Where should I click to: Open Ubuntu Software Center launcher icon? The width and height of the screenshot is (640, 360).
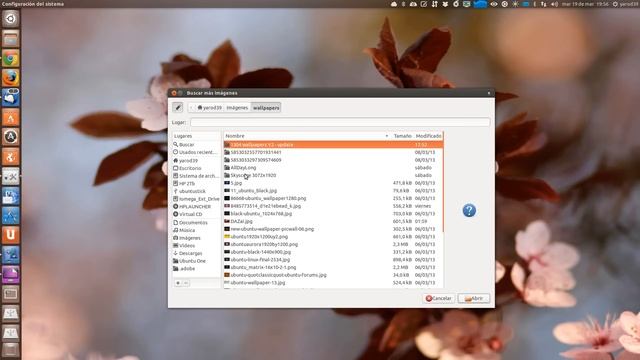[x=11, y=117]
